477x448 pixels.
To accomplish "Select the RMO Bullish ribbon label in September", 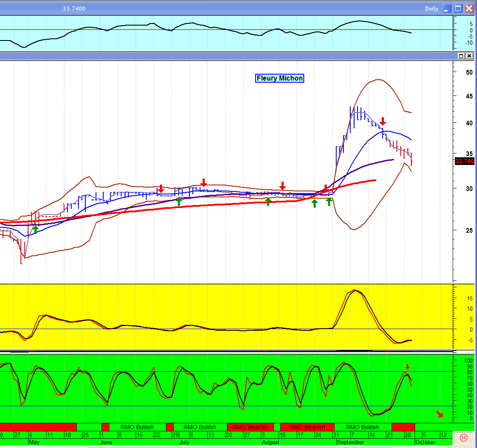I will click(362, 427).
